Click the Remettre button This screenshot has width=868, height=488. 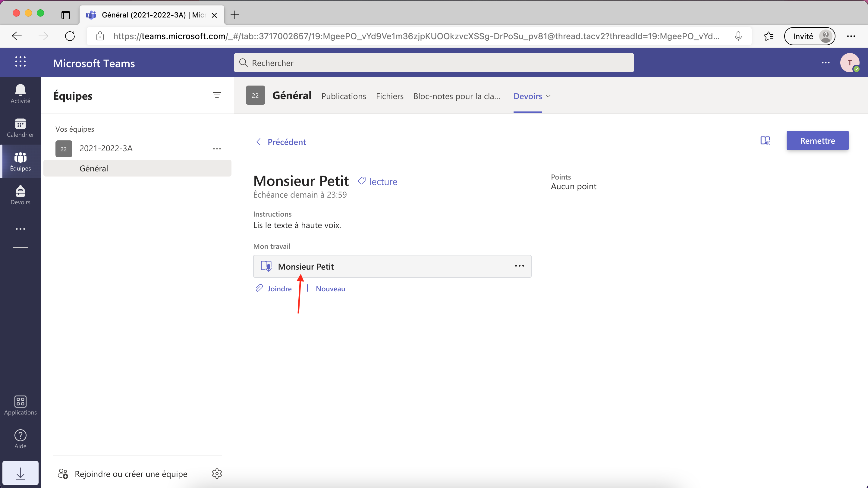(x=817, y=140)
